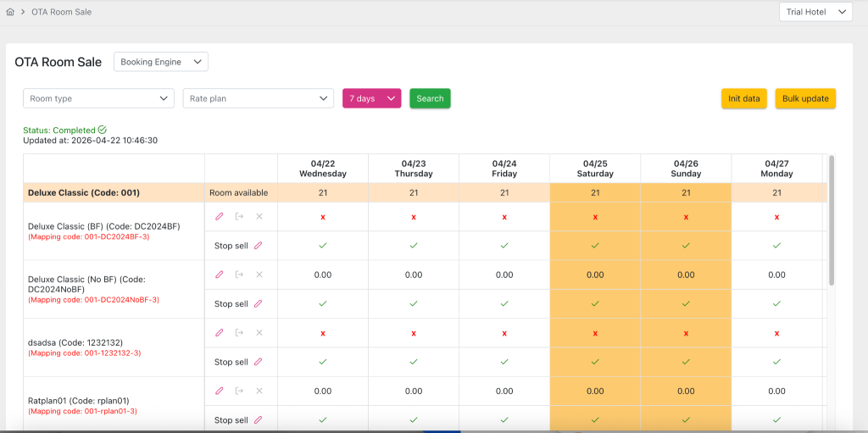Click the Bulk update button
The height and width of the screenshot is (433, 868).
[x=804, y=98]
